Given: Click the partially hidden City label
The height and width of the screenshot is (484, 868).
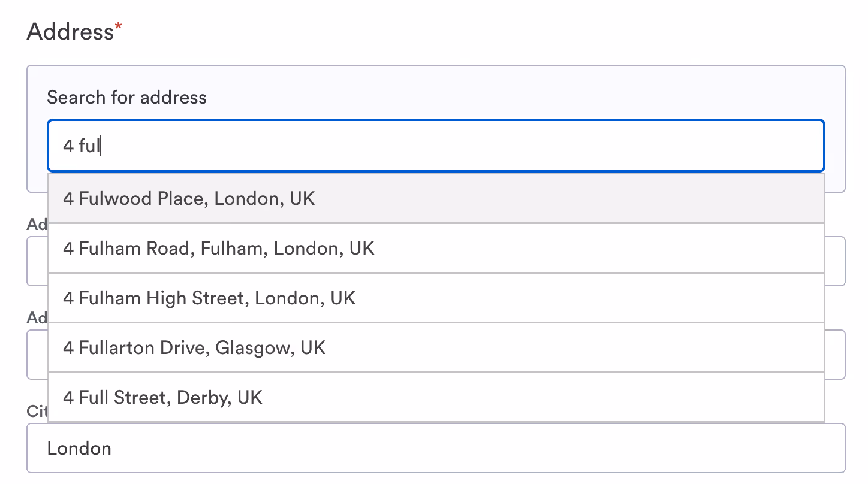Looking at the screenshot, I should (x=36, y=411).
